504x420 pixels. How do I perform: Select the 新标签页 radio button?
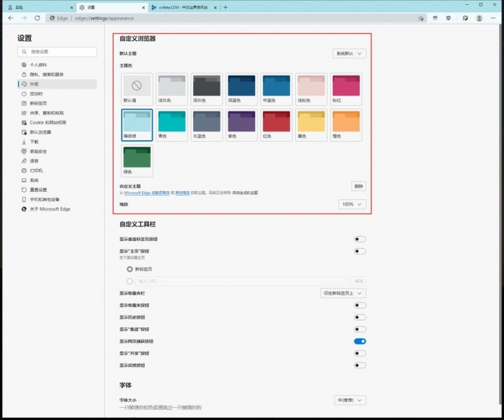point(130,269)
